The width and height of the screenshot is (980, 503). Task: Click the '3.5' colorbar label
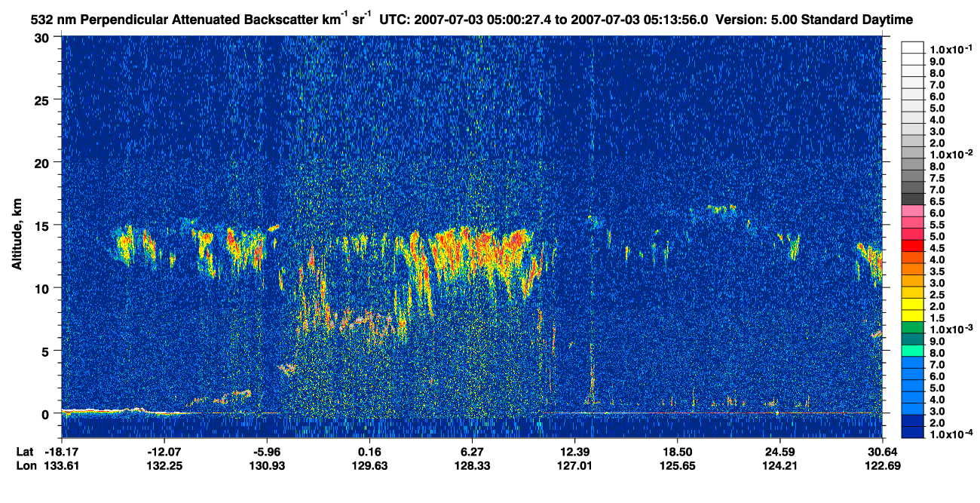click(x=937, y=271)
